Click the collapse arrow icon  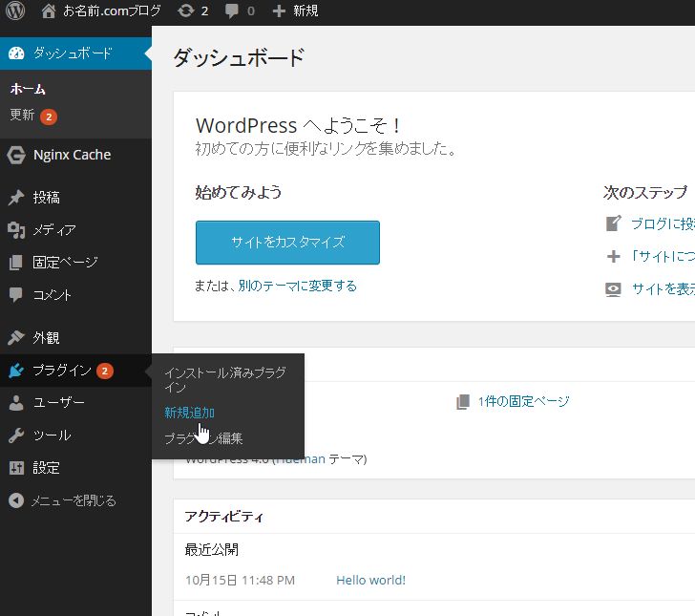coord(16,500)
